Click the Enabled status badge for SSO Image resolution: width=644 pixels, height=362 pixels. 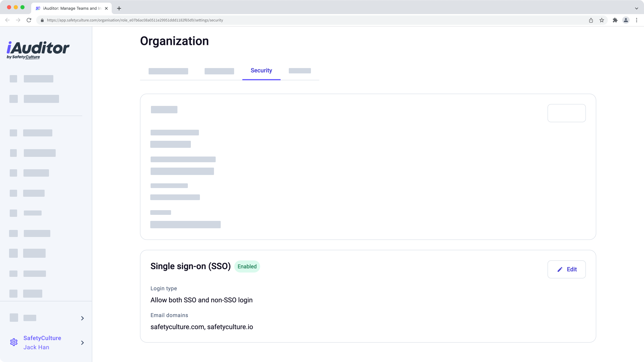click(247, 266)
